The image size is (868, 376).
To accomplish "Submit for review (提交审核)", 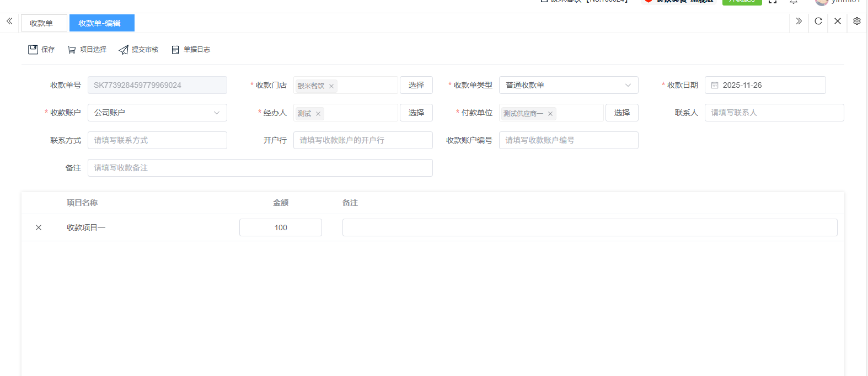I will [x=138, y=50].
